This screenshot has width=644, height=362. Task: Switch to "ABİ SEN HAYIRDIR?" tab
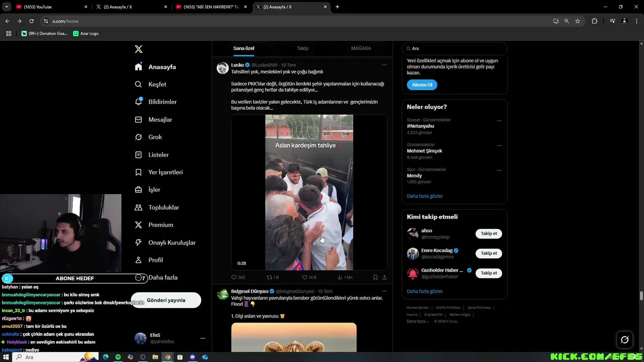pyautogui.click(x=210, y=7)
